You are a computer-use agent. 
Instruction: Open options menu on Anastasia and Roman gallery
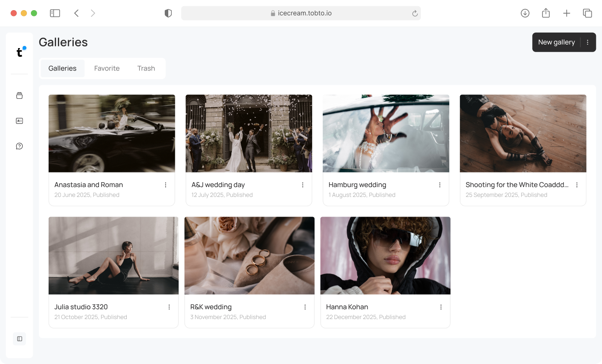click(166, 184)
